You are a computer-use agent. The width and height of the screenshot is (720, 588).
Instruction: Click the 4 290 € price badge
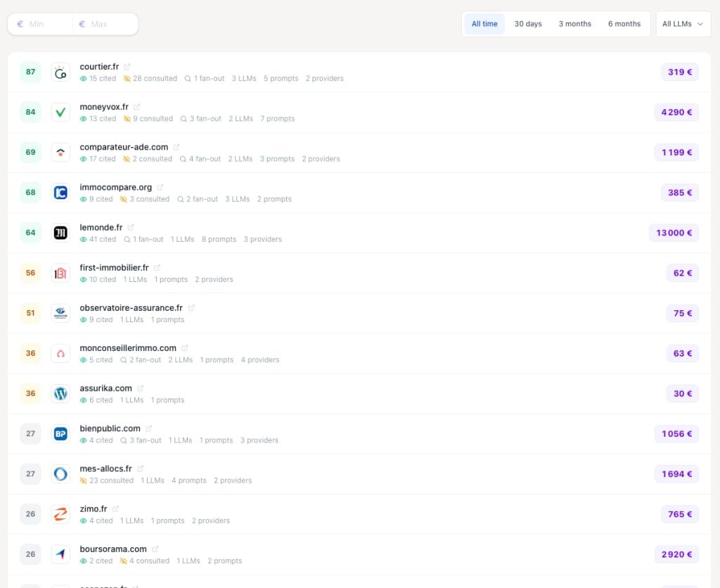click(x=676, y=112)
